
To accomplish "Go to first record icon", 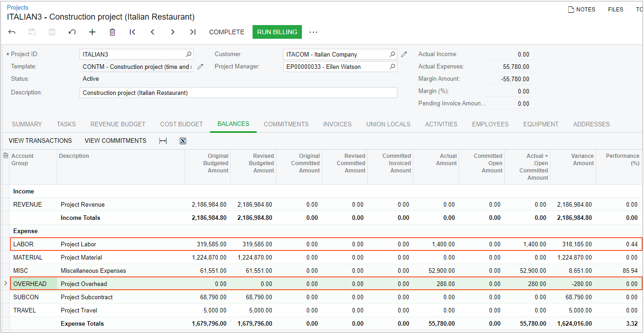I will click(132, 32).
